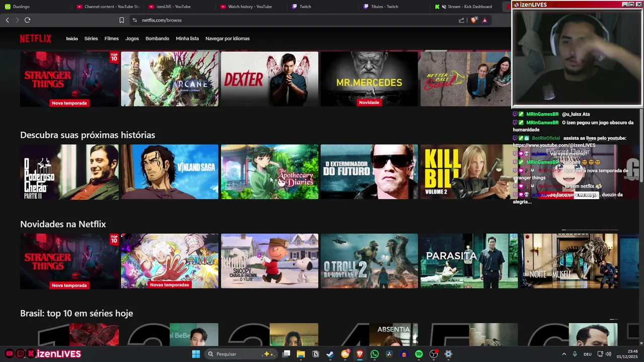Open Minha lista in Netflix
Screen dimensions: 644x362
tap(187, 39)
